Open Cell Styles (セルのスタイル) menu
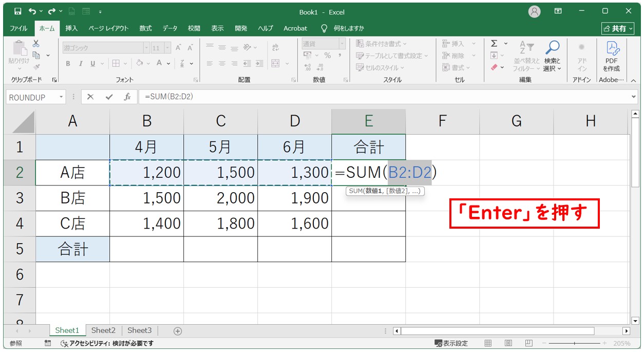Screen dimensions: 644x352 pos(381,67)
